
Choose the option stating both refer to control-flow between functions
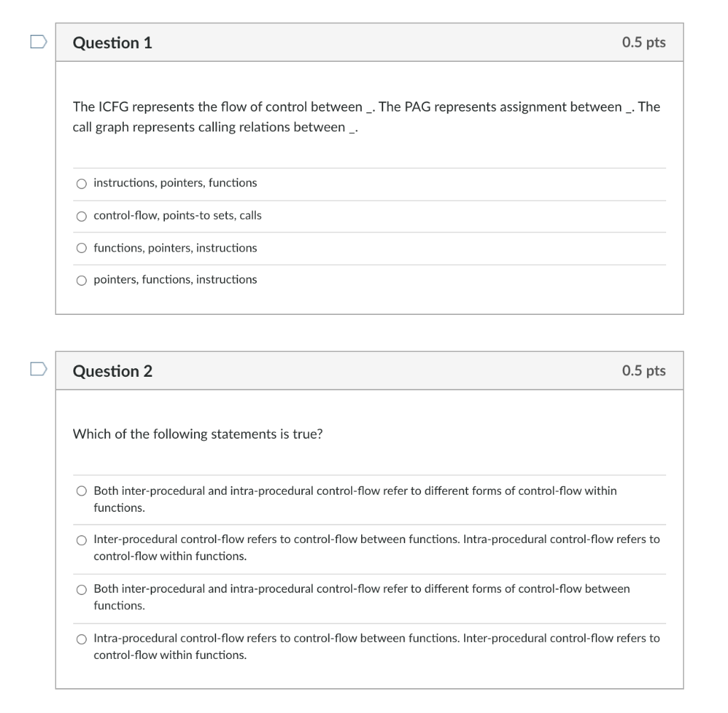click(81, 589)
